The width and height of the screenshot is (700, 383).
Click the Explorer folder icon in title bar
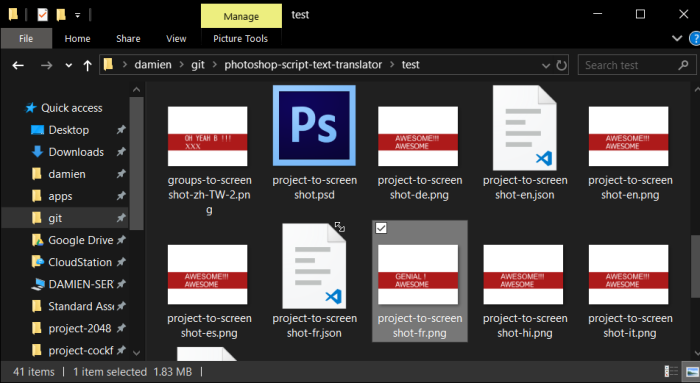[x=13, y=15]
